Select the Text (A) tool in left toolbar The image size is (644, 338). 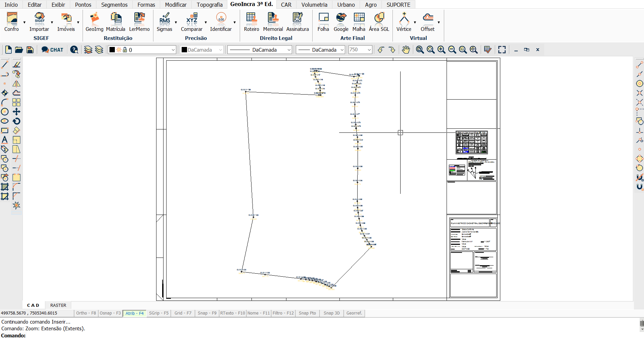click(x=5, y=140)
